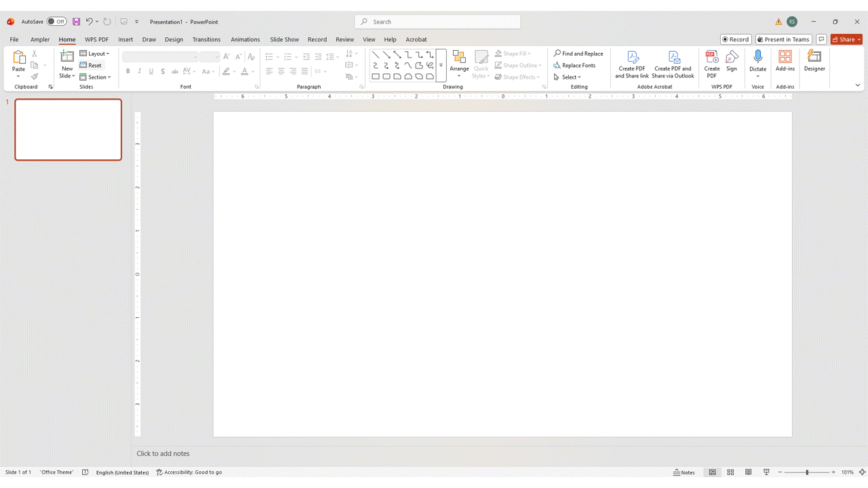The height and width of the screenshot is (488, 868).
Task: Click Replace Fonts
Action: [x=574, y=65]
